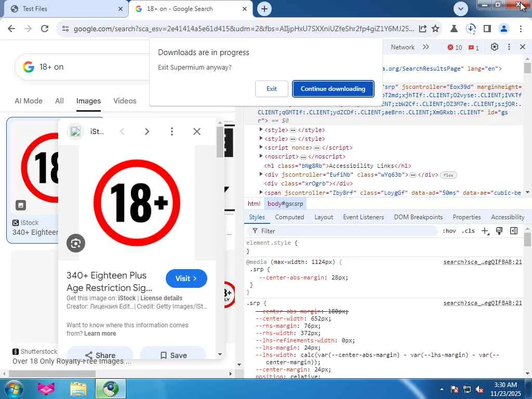
Task: Close the Test Files tab
Action: point(121,9)
